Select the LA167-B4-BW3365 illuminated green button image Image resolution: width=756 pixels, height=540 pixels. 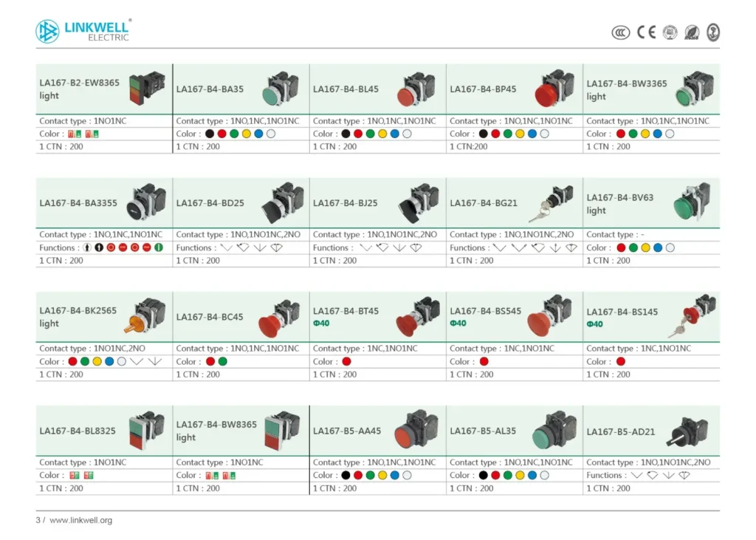(694, 89)
